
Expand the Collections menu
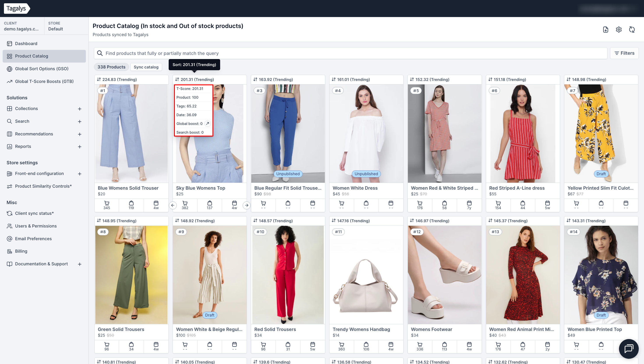click(79, 109)
